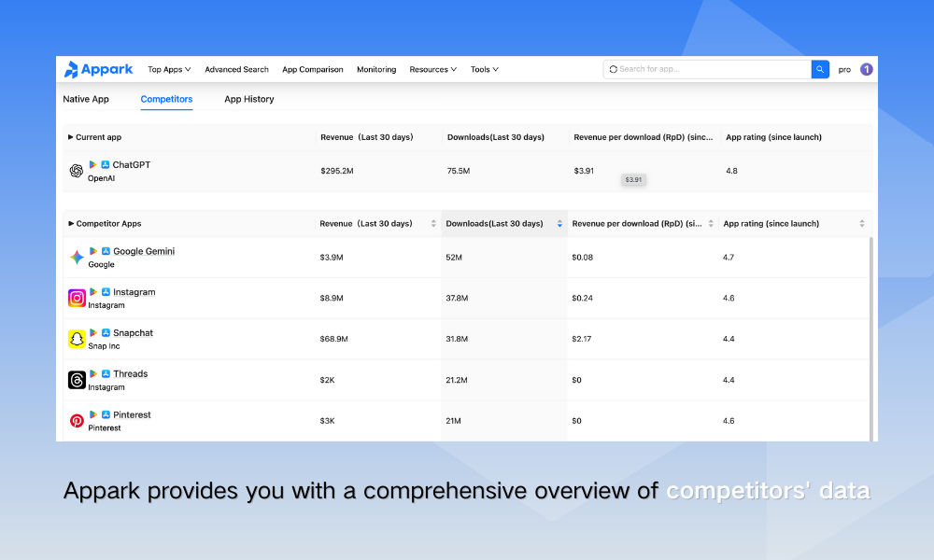This screenshot has width=934, height=560.
Task: Click the Google Play icon next to ChatGPT
Action: pyautogui.click(x=93, y=164)
